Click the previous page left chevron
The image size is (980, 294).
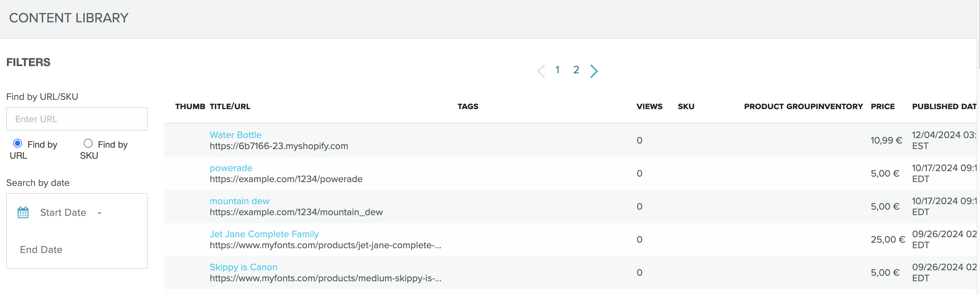click(541, 71)
